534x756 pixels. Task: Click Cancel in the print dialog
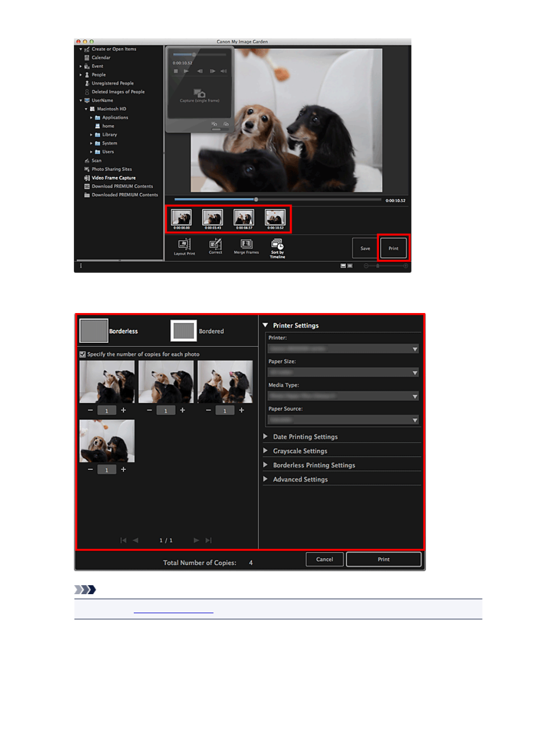point(325,559)
